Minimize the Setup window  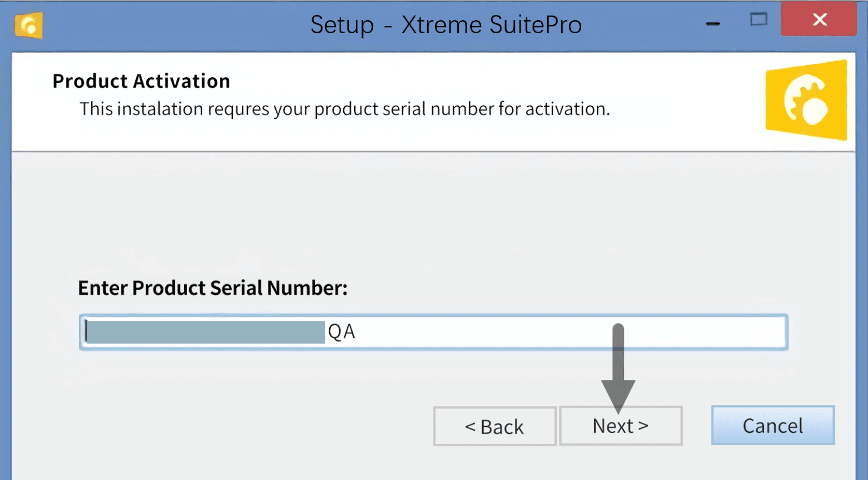tap(713, 23)
